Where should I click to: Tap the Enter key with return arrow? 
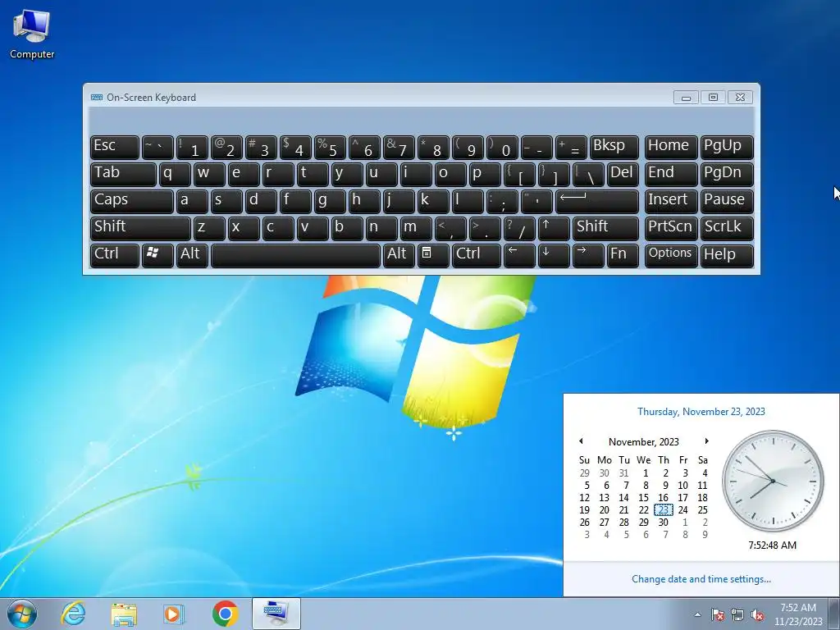click(597, 201)
